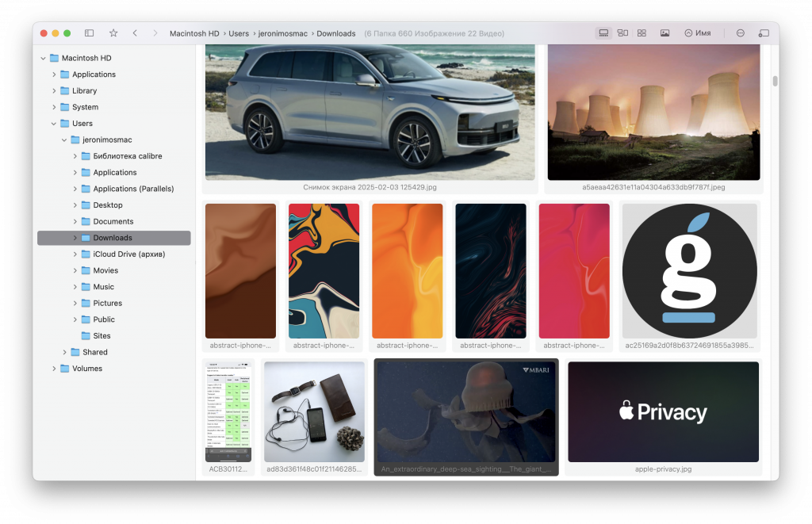Viewport: 812px width, 524px height.
Task: Open Users in the path breadcrumb
Action: (239, 33)
